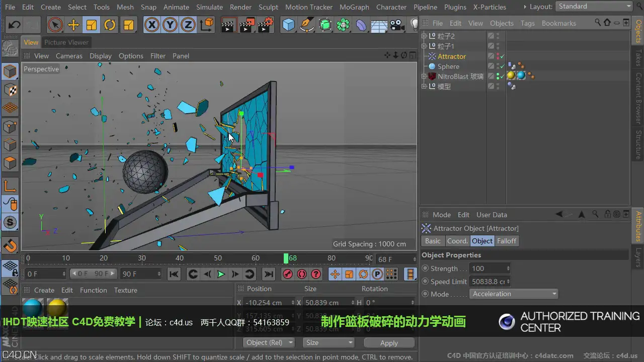Open viewport Cameras menu

(x=69, y=56)
